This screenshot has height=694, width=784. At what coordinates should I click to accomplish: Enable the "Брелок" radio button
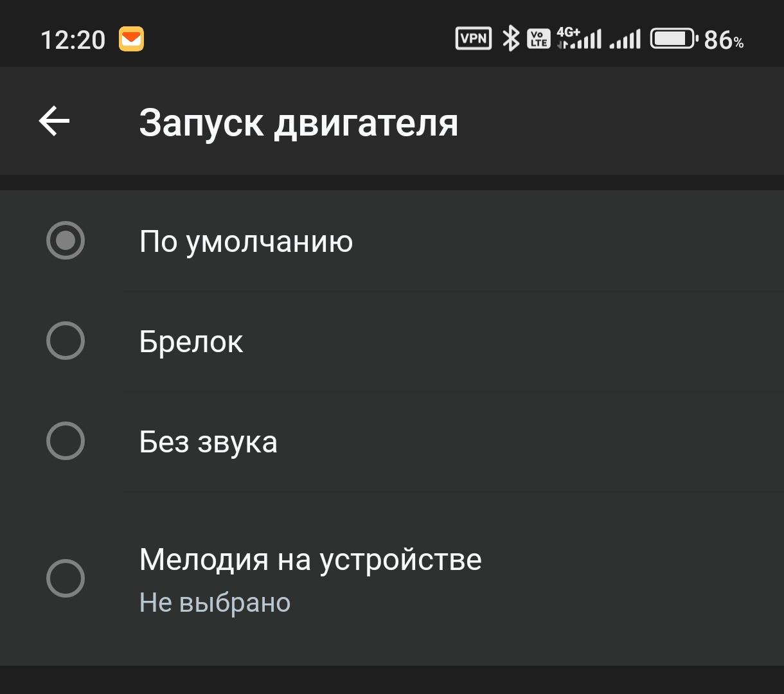pyautogui.click(x=66, y=341)
